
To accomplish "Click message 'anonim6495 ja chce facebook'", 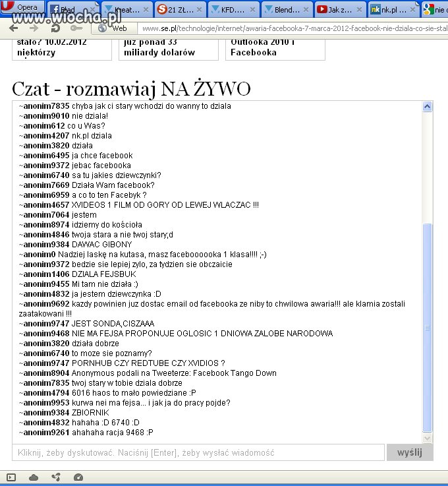I will (76, 156).
